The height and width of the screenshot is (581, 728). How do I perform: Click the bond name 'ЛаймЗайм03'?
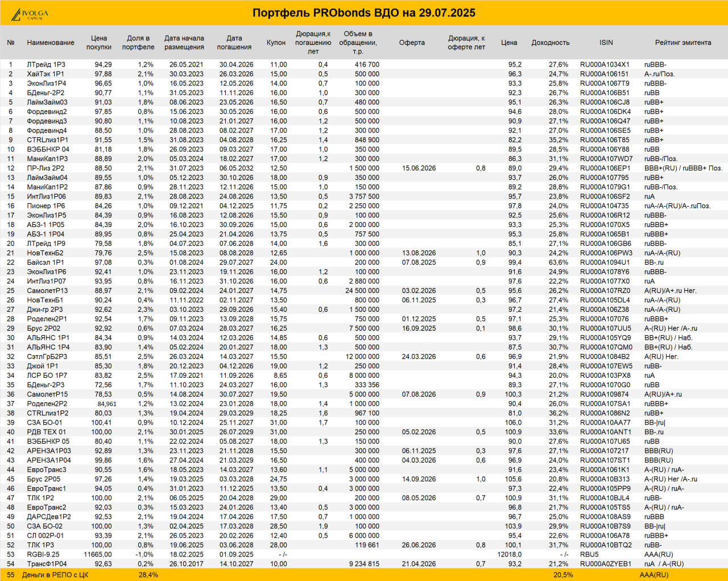tap(47, 102)
